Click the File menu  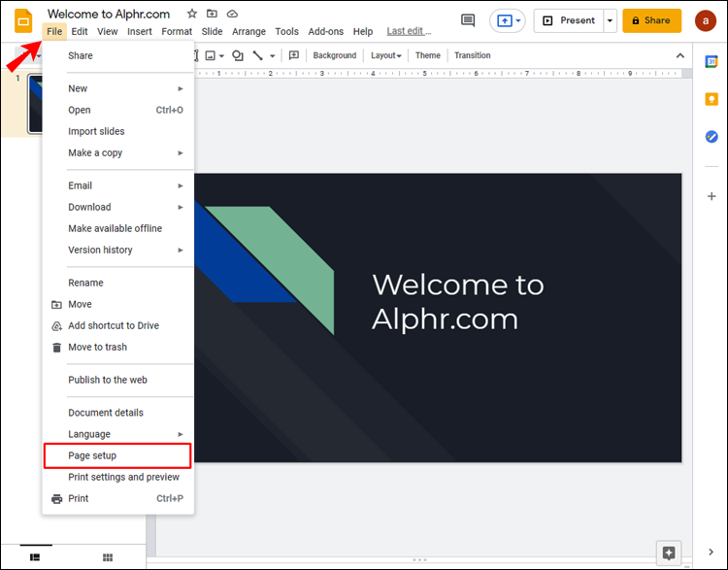click(x=54, y=32)
